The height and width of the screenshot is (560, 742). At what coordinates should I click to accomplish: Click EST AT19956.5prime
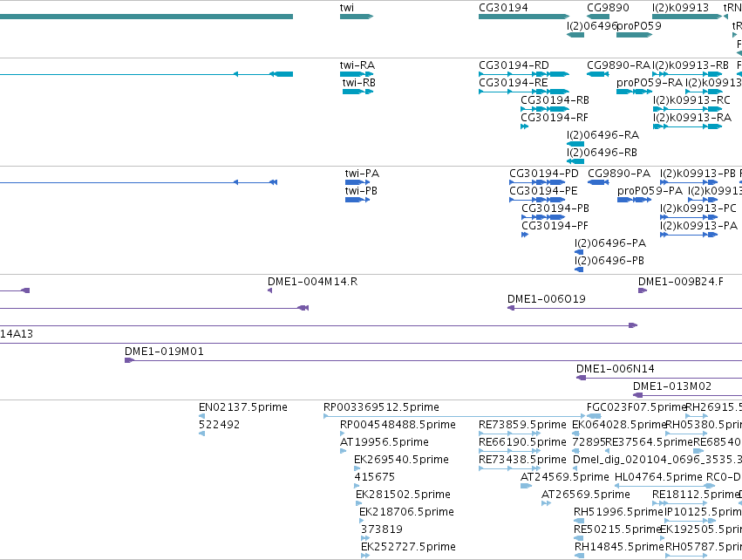tap(343, 451)
